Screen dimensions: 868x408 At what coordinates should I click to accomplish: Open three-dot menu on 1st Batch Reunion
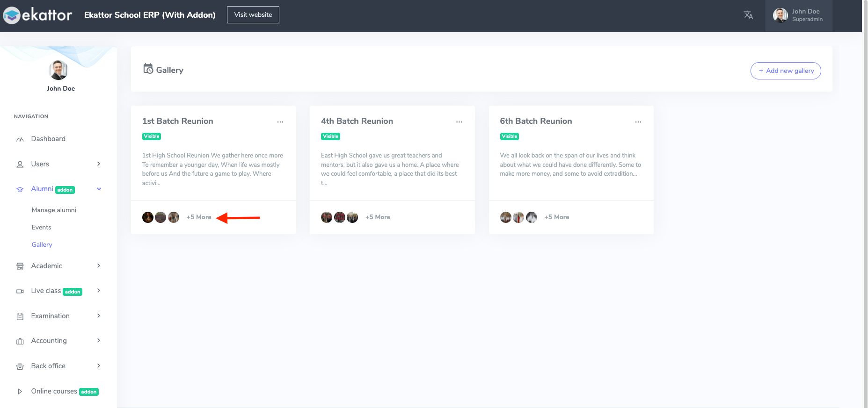click(x=280, y=122)
